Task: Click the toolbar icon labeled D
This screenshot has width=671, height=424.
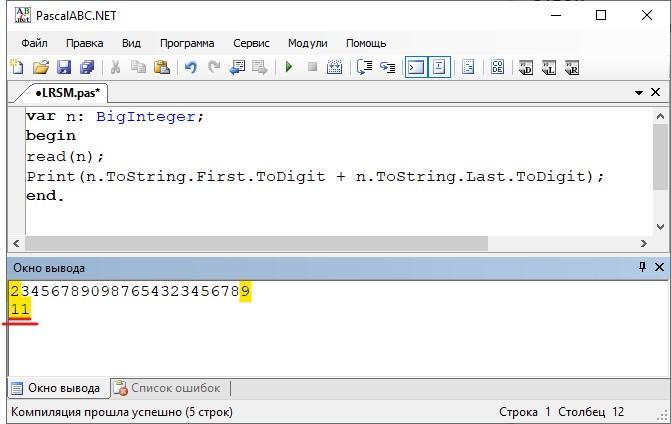Action: tap(526, 68)
